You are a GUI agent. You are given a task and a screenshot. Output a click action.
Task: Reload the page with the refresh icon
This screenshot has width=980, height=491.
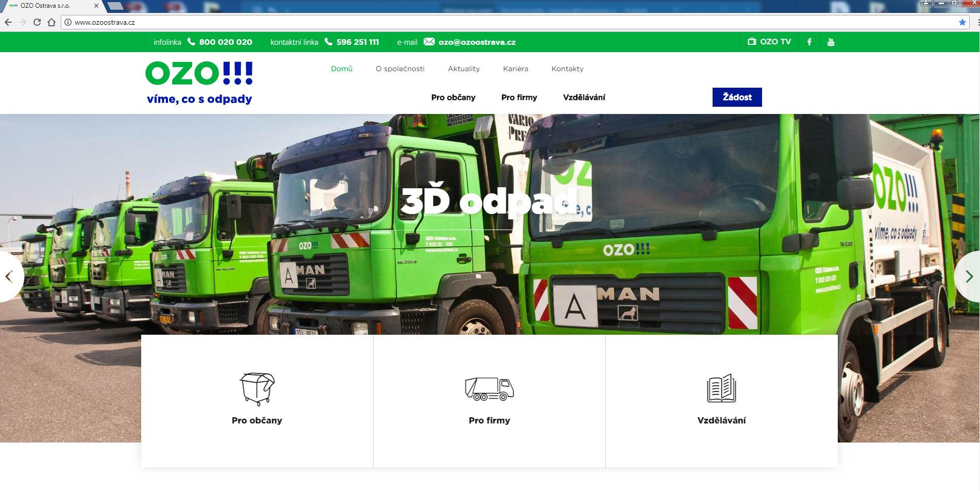(37, 22)
